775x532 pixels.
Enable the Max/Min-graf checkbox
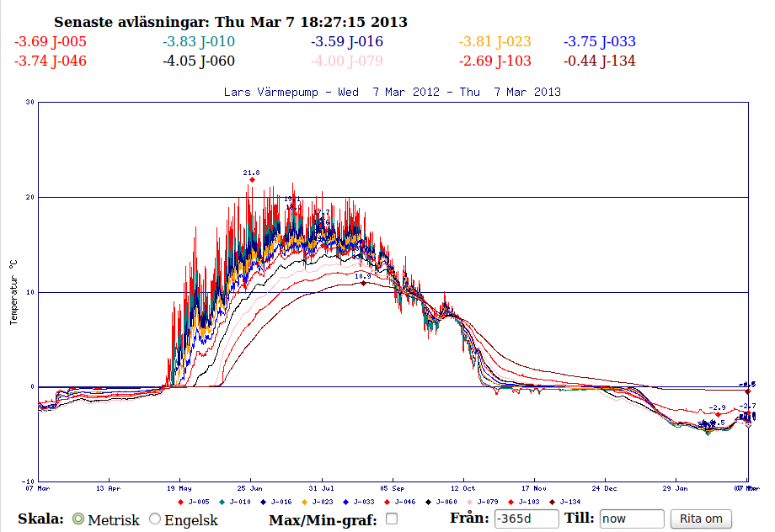[x=392, y=519]
